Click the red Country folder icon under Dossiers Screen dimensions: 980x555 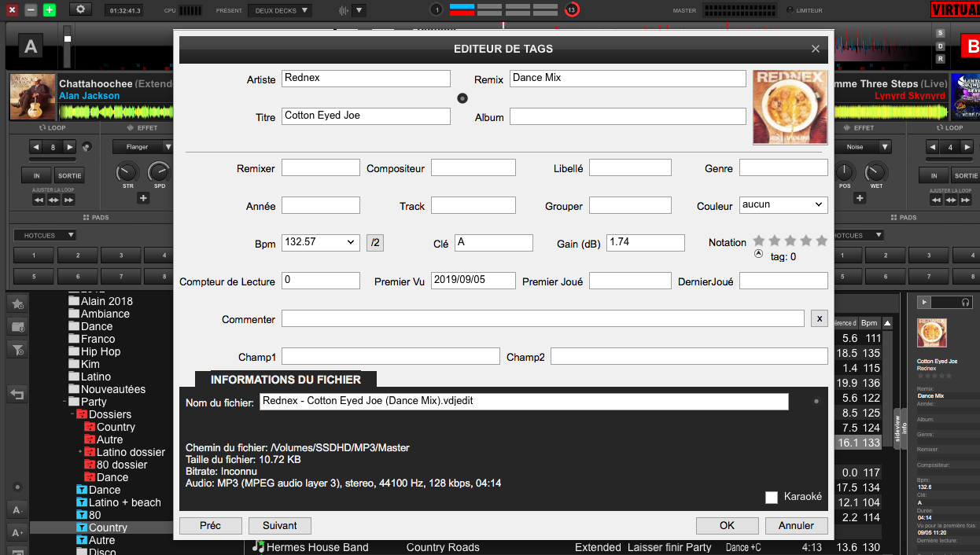pos(90,427)
